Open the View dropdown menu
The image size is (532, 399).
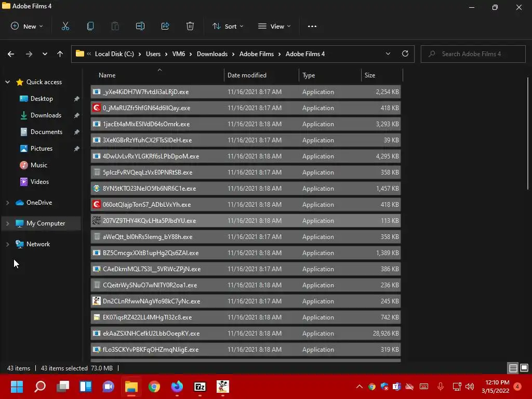tap(274, 26)
